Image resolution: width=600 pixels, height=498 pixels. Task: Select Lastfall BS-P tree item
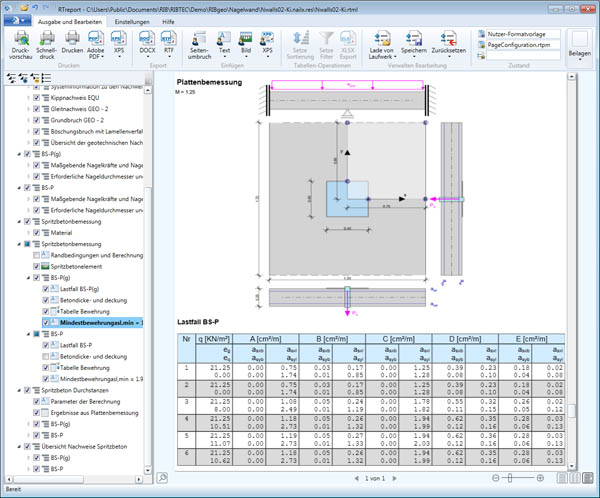(x=76, y=345)
